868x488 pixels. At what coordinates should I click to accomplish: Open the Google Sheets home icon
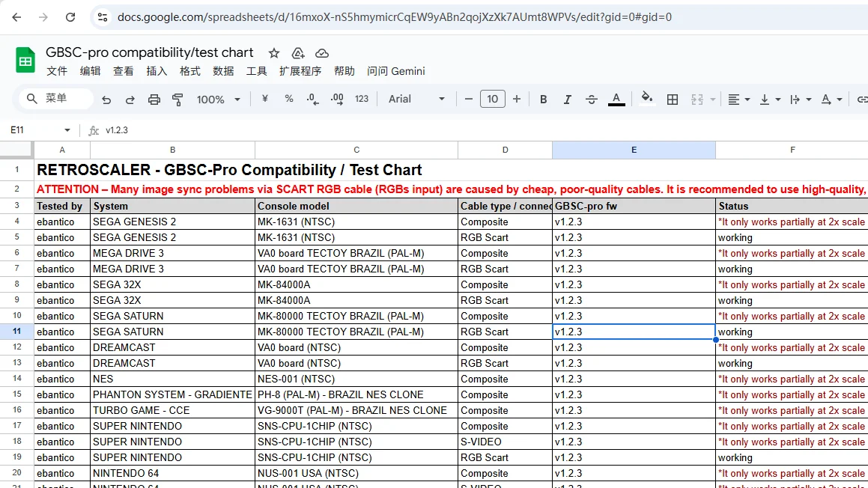pyautogui.click(x=25, y=61)
